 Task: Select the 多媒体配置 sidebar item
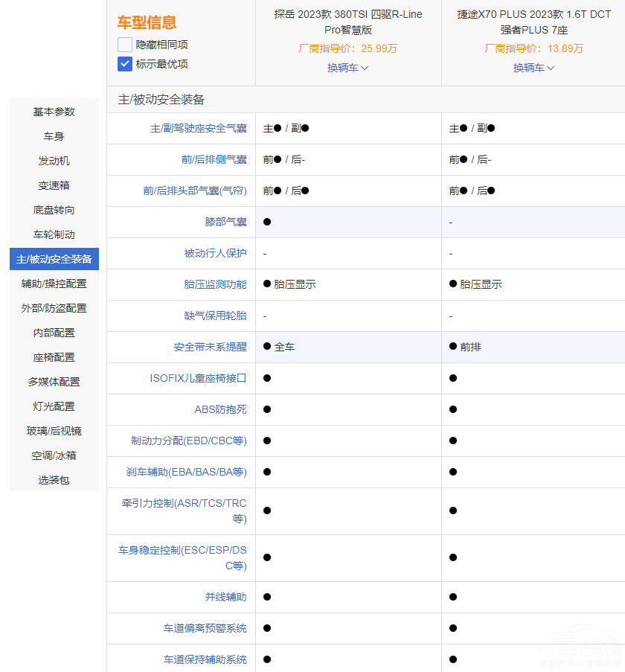53,382
